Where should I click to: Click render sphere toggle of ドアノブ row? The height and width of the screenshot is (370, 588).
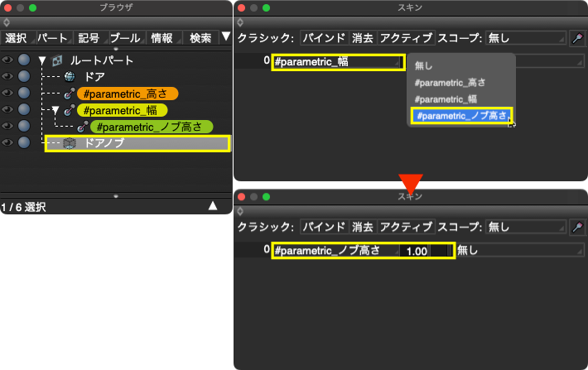(x=24, y=142)
